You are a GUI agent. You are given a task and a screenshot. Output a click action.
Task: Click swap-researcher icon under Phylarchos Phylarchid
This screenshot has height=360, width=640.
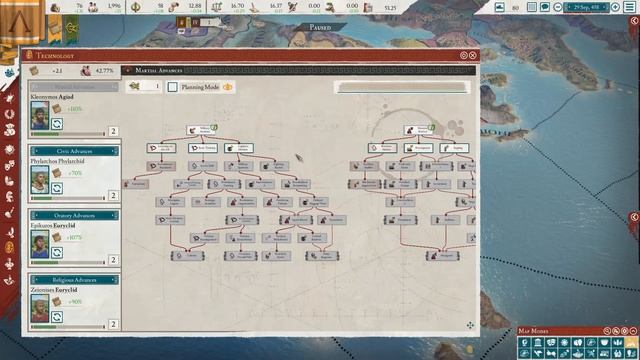(x=57, y=188)
